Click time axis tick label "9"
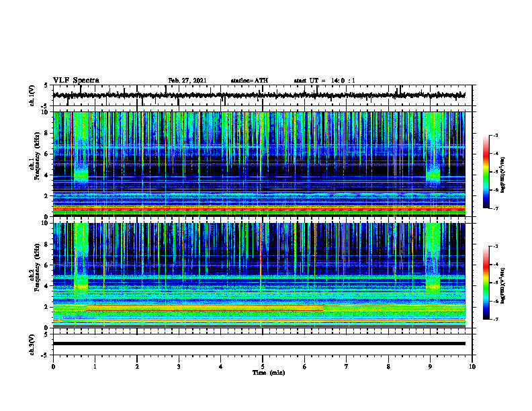 [430, 367]
